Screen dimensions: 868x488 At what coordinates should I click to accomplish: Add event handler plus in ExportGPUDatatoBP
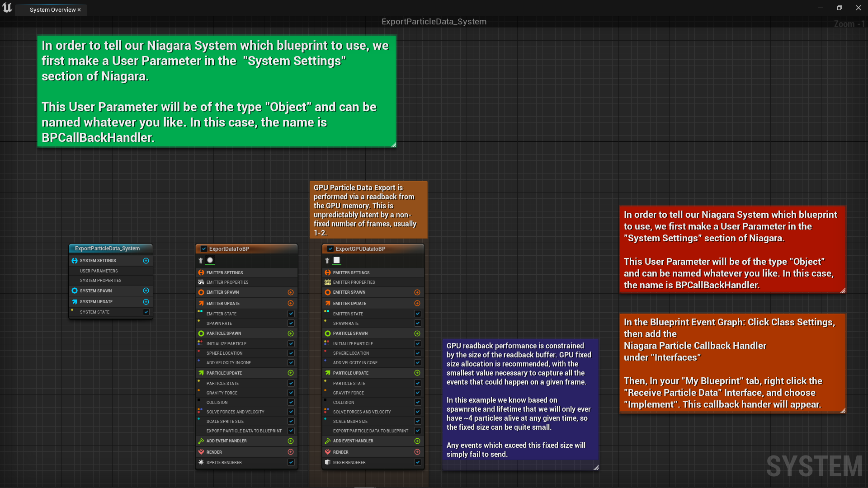point(417,441)
